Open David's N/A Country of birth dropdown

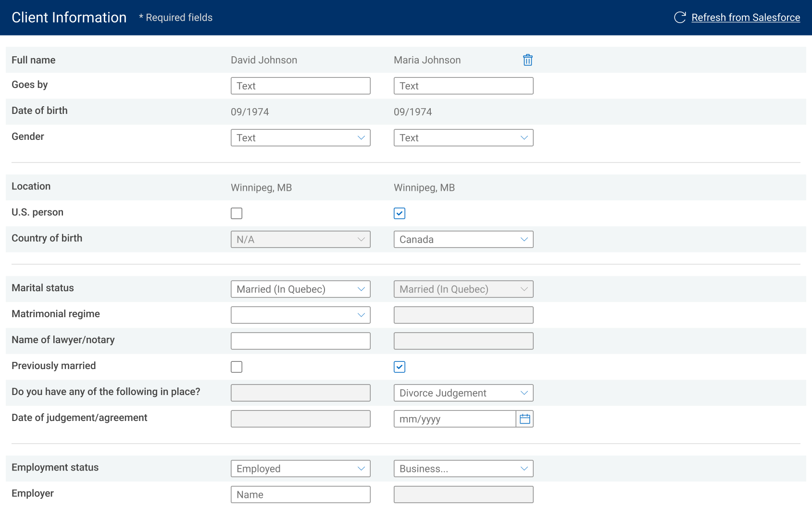point(300,239)
